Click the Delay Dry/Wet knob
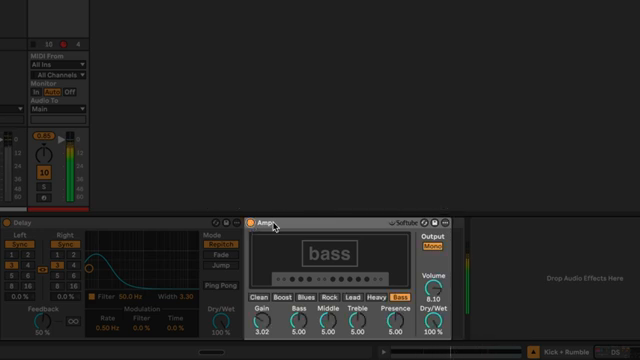 pos(221,322)
